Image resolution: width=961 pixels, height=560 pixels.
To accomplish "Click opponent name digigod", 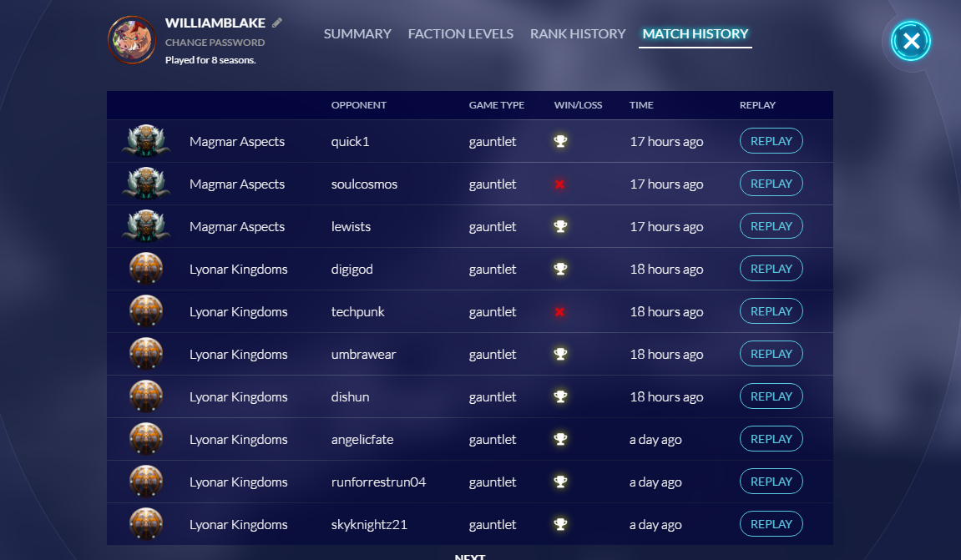I will (x=352, y=270).
